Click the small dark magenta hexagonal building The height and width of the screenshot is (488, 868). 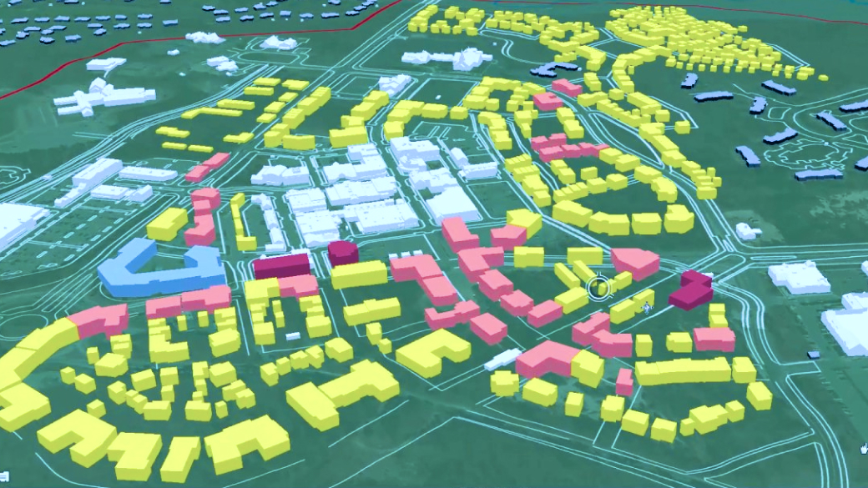pyautogui.click(x=342, y=252)
